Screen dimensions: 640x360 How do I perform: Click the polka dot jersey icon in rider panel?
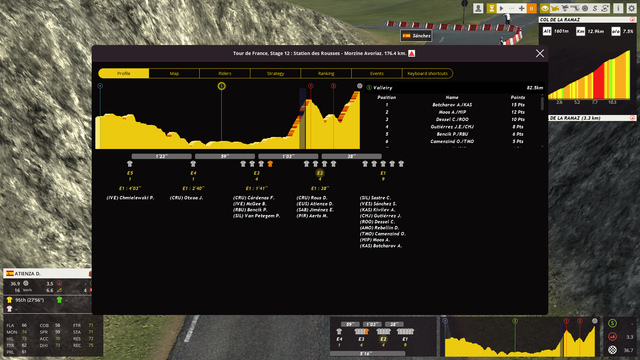click(9, 309)
